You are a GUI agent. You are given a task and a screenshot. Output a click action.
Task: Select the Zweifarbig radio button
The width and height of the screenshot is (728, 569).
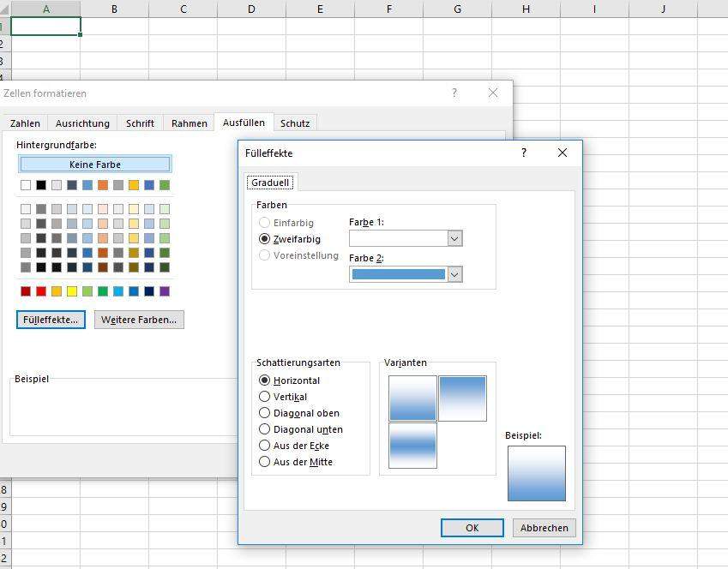point(265,239)
